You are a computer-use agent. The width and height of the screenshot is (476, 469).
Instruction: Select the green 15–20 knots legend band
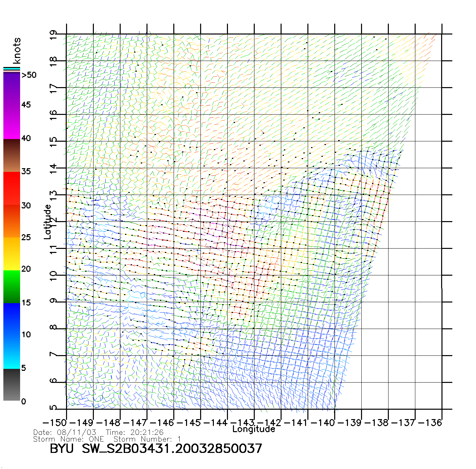12,286
